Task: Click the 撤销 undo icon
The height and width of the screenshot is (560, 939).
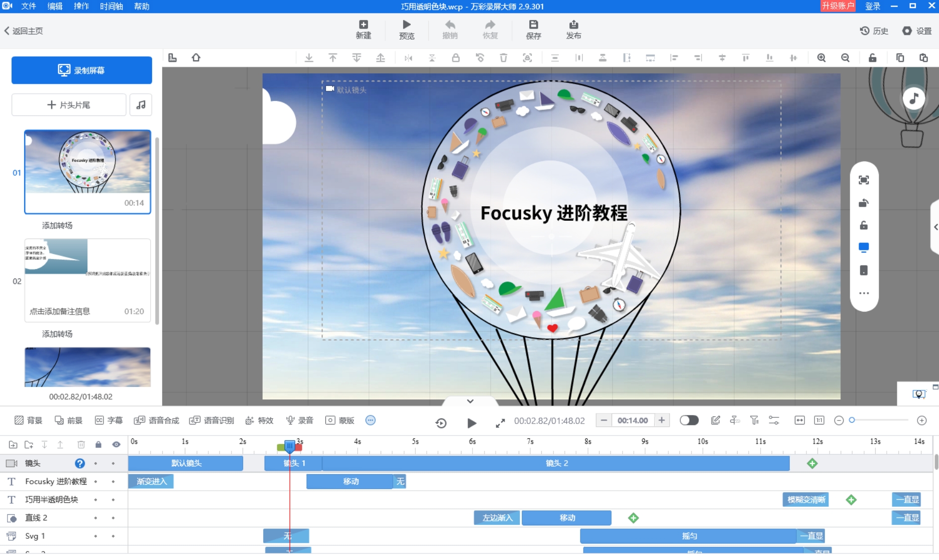Action: pyautogui.click(x=450, y=29)
